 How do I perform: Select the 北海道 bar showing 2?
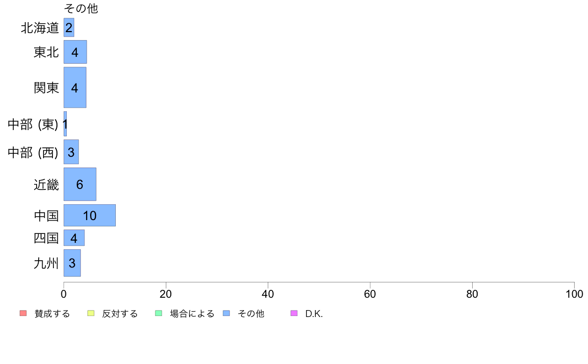69,27
